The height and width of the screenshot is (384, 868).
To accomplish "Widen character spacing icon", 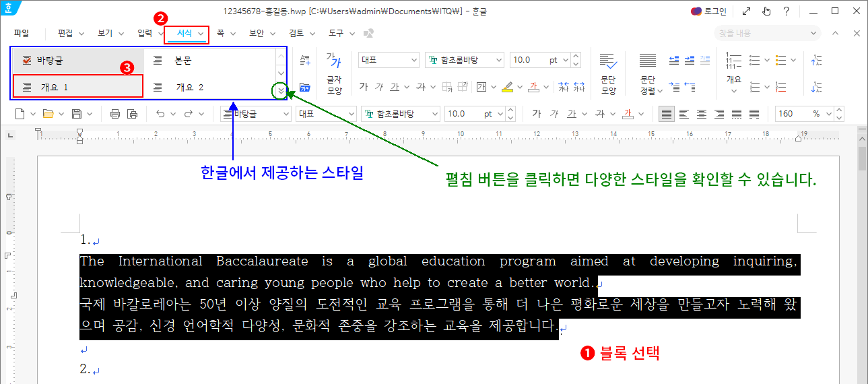I will click(578, 86).
